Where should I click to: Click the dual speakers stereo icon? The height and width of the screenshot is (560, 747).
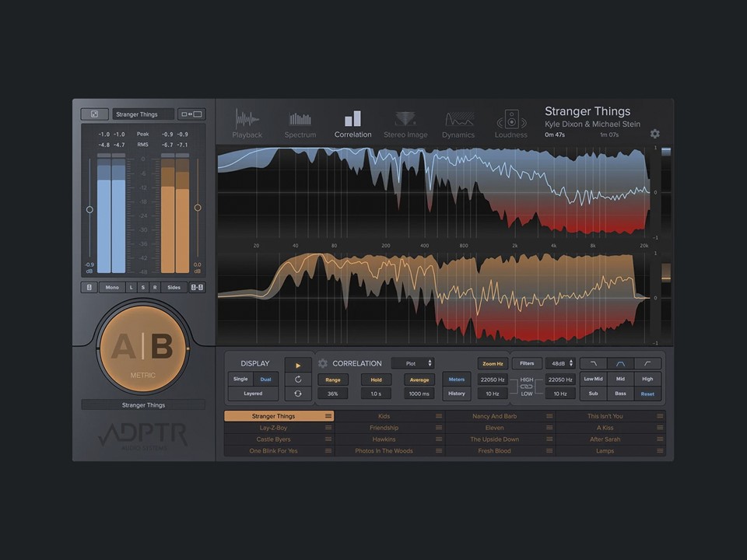pyautogui.click(x=197, y=287)
